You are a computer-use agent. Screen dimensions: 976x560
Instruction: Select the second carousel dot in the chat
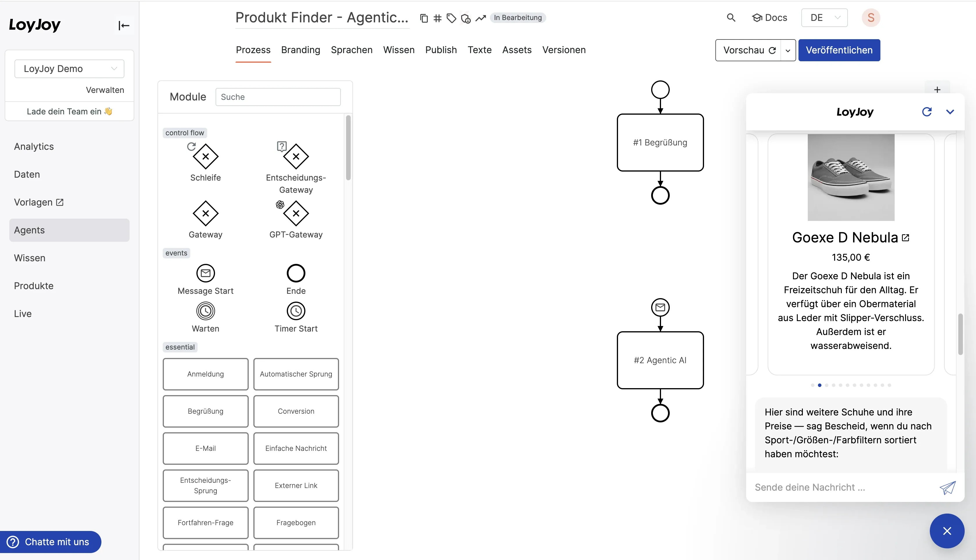pyautogui.click(x=819, y=385)
